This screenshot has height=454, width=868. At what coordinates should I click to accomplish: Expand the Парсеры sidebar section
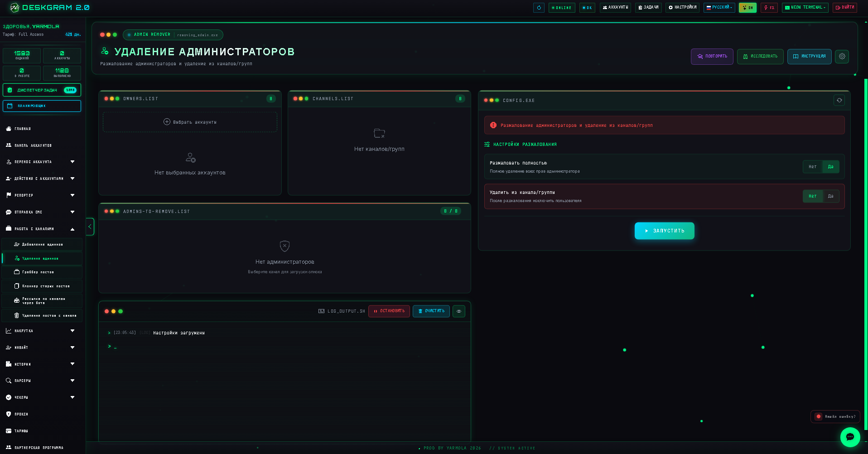tap(41, 381)
